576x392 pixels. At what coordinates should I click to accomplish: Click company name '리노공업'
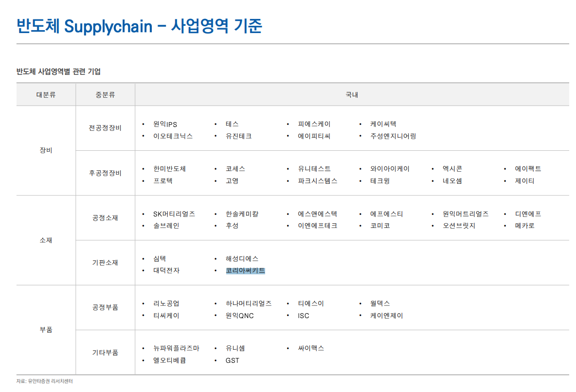[x=166, y=303]
